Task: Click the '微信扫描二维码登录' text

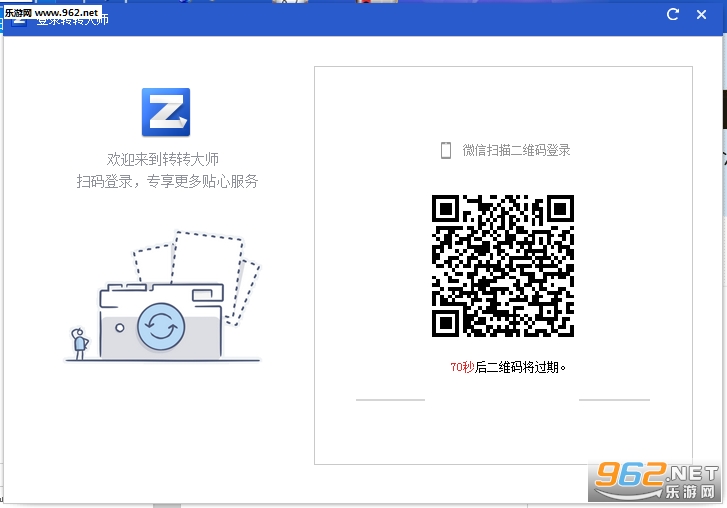Action: (x=516, y=150)
